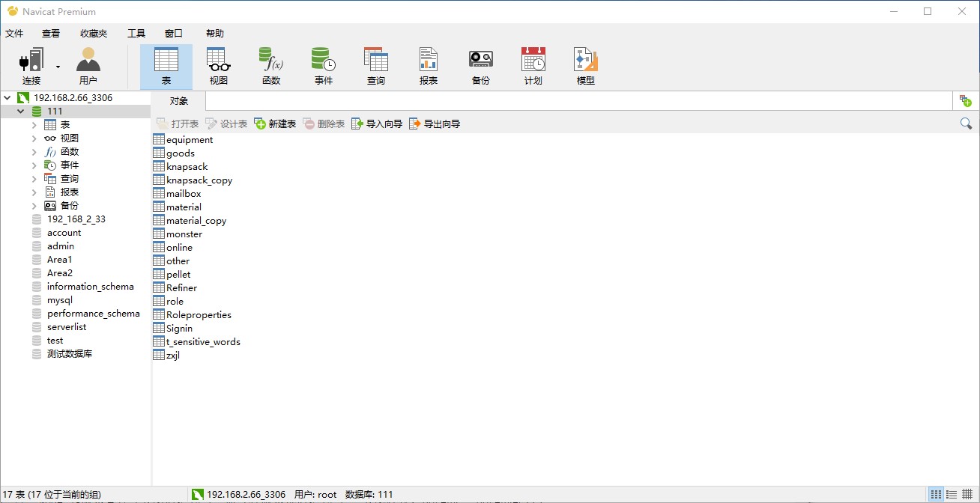Open the 窗口 menu
The width and height of the screenshot is (980, 503).
coord(174,34)
